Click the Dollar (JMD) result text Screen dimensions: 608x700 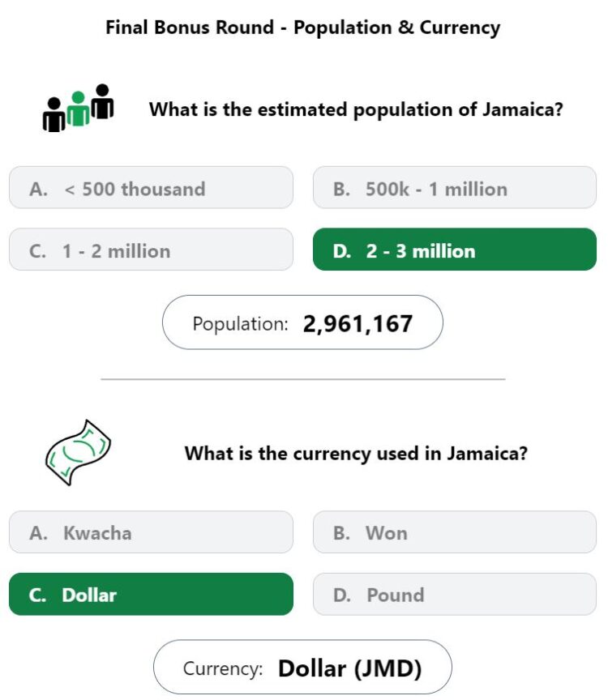(x=349, y=668)
